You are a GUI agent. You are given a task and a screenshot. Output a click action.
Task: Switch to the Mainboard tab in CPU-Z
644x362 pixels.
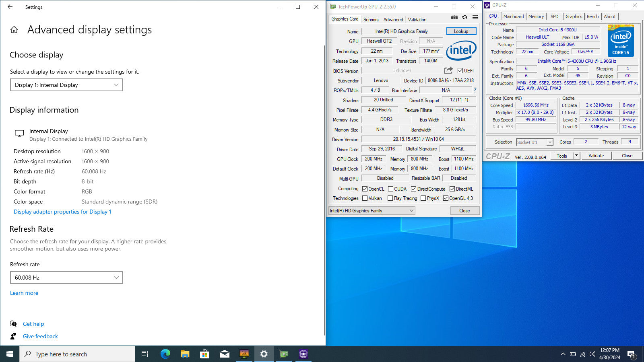point(514,16)
